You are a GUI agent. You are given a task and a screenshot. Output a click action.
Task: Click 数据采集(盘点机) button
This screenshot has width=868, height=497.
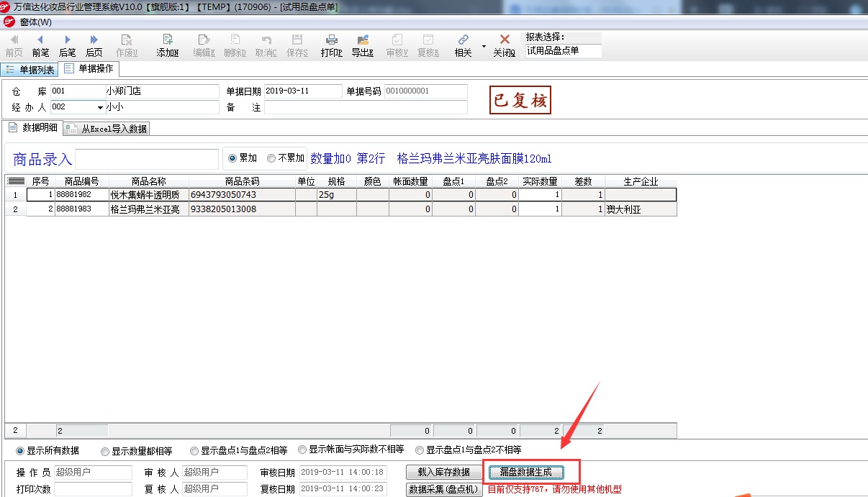pyautogui.click(x=443, y=490)
